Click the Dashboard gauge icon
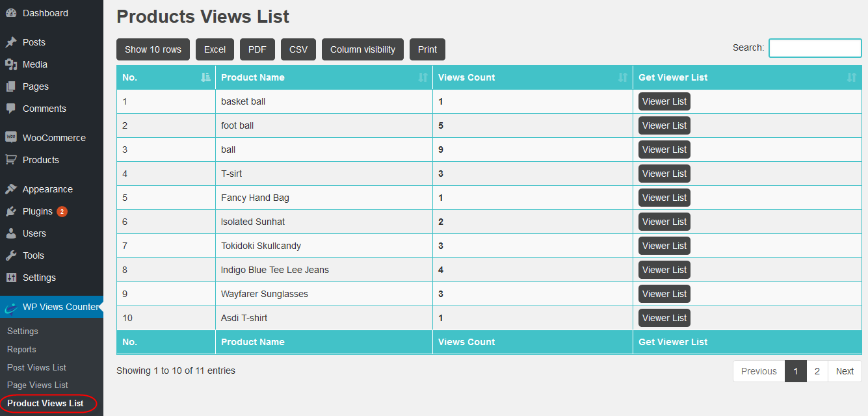 coord(11,13)
